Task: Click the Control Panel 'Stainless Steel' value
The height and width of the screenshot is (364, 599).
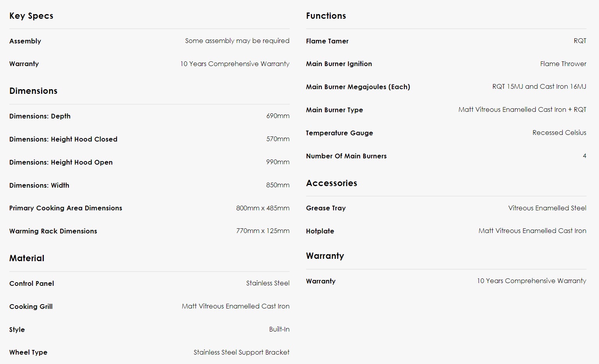Action: [268, 283]
